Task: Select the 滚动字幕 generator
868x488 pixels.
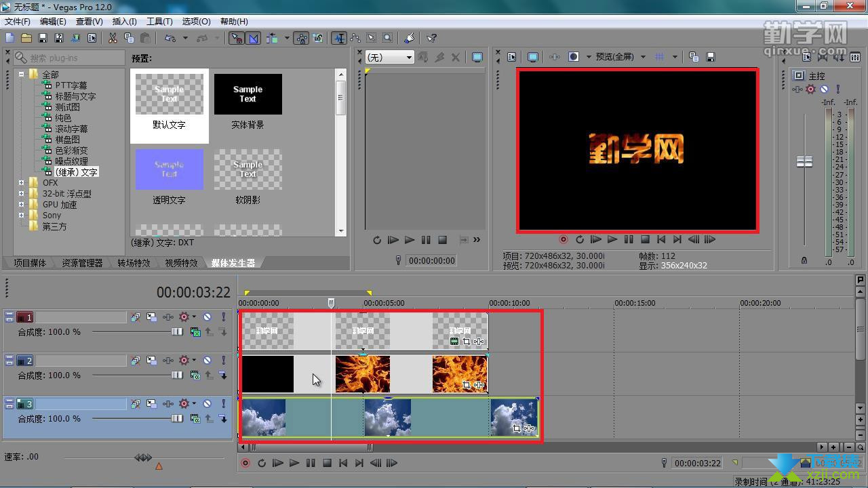Action: (x=71, y=129)
